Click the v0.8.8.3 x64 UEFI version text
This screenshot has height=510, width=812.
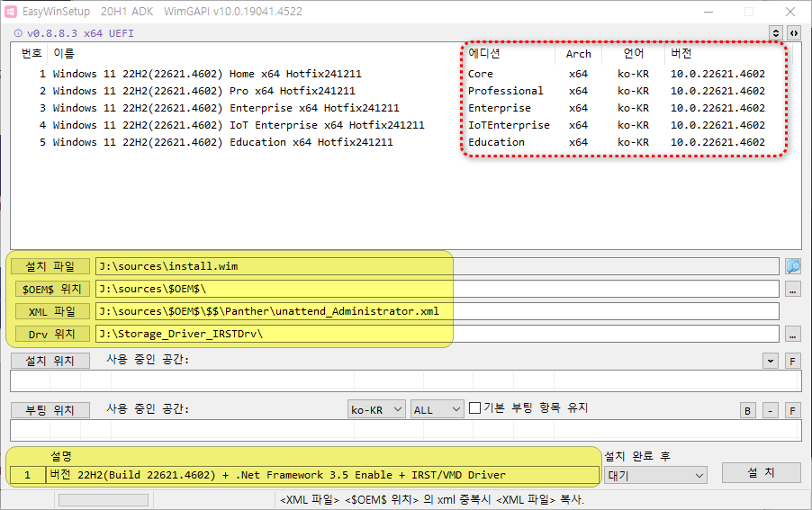tap(80, 33)
